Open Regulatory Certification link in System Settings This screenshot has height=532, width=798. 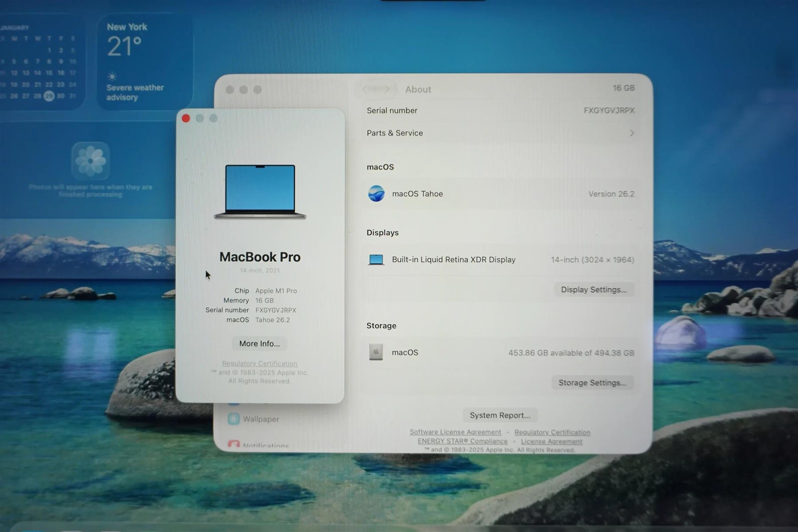click(552, 432)
